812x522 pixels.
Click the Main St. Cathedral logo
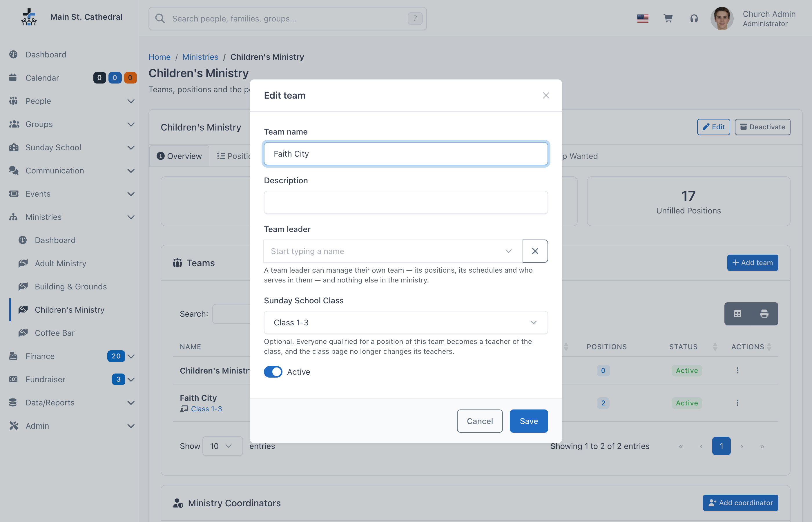click(29, 17)
